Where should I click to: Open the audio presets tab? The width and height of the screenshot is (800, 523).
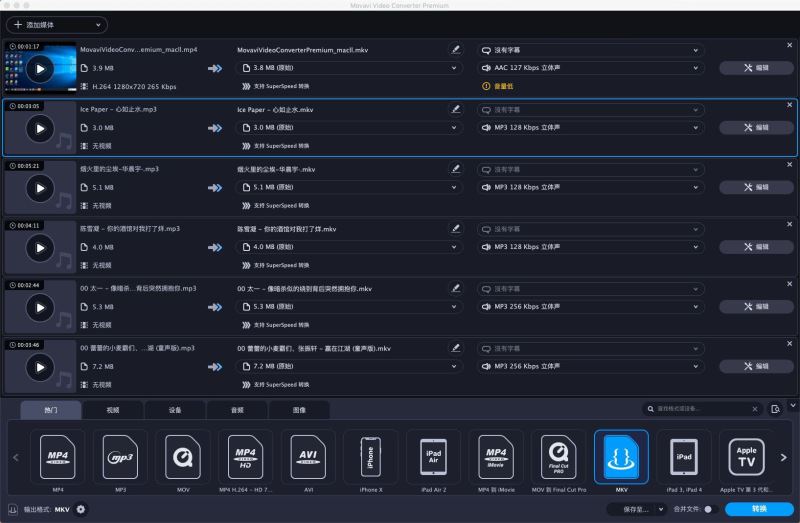click(x=237, y=410)
